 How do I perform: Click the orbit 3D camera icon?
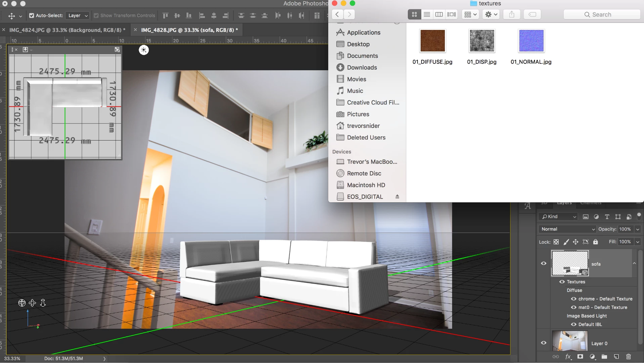tap(22, 303)
